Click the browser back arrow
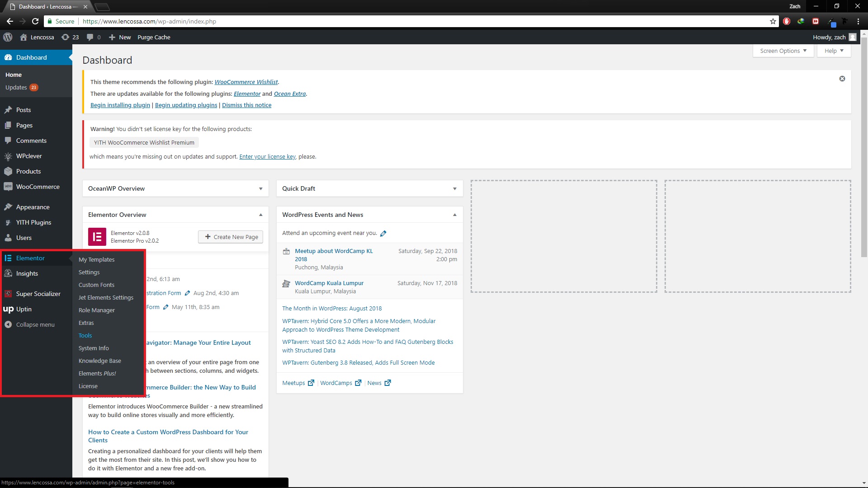868x488 pixels. (x=9, y=21)
